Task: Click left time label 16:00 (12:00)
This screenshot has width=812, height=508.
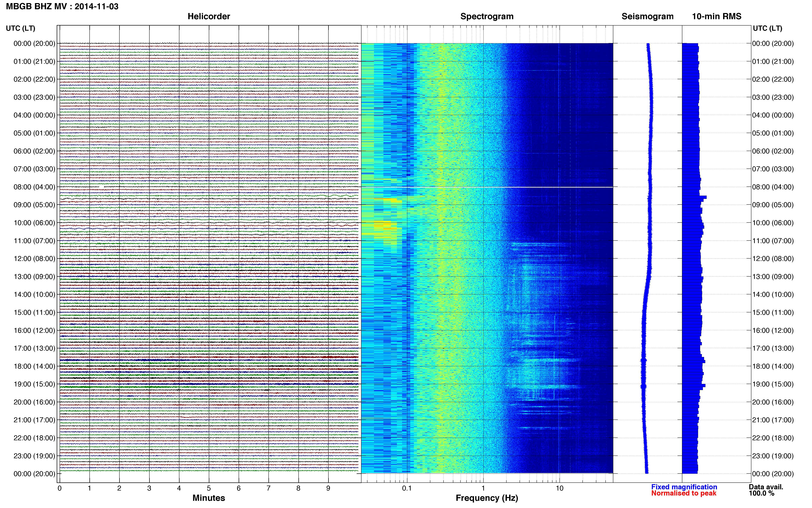Action: click(34, 330)
